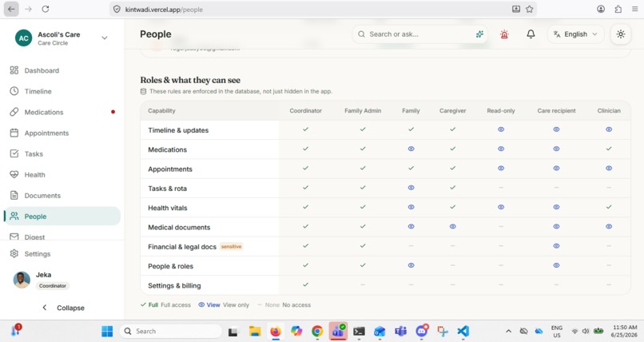Click Tasks & rota Caregiver checkmark
644x342 pixels.
452,188
